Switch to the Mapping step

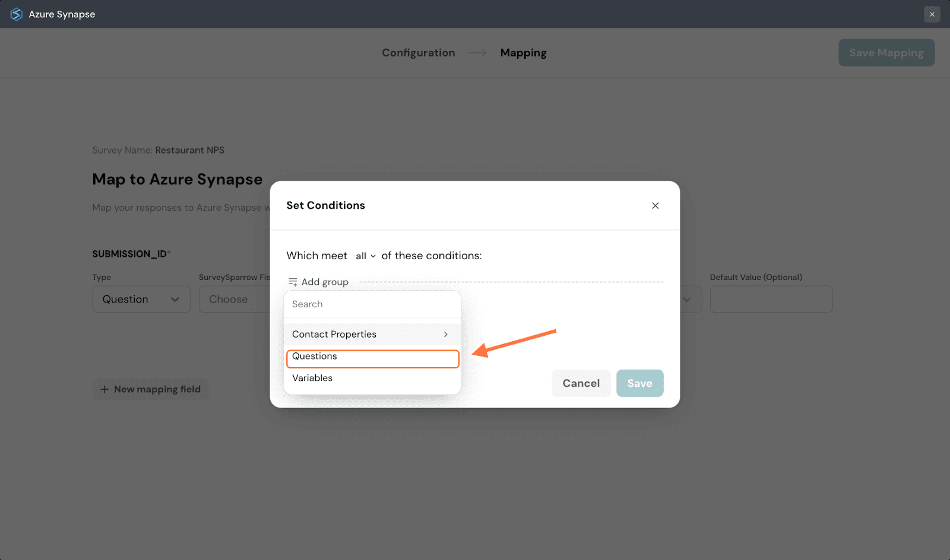pos(523,53)
